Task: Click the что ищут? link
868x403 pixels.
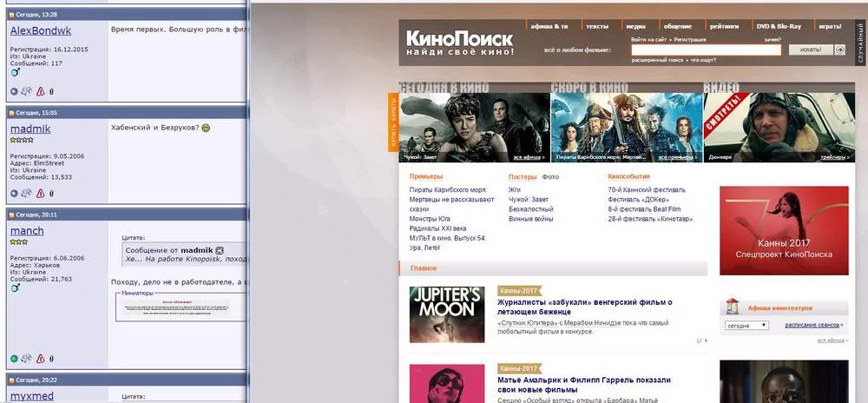Action: [702, 60]
